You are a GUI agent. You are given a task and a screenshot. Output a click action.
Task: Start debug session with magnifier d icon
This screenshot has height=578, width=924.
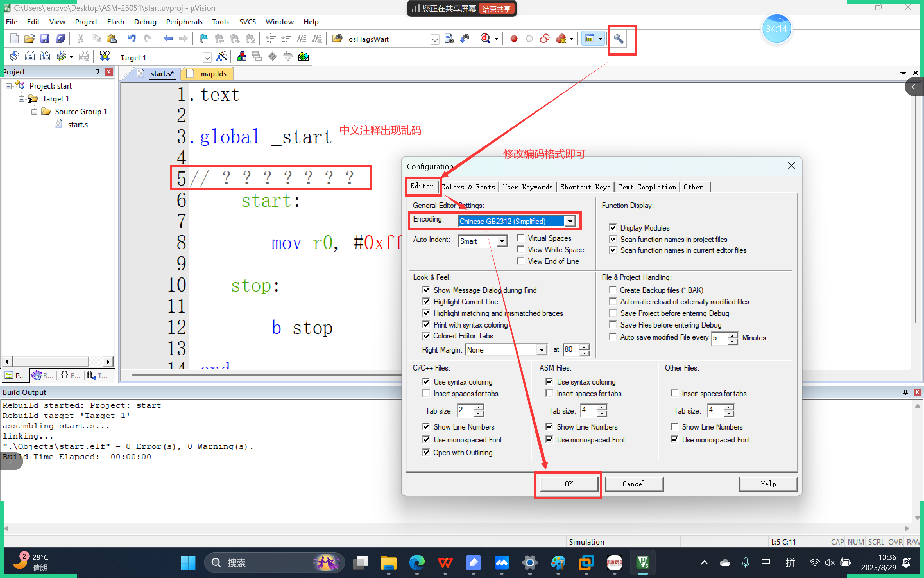pyautogui.click(x=485, y=39)
